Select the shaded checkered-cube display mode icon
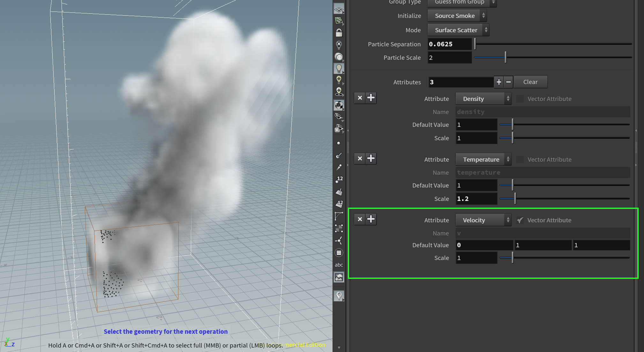The image size is (644, 352). point(339,105)
